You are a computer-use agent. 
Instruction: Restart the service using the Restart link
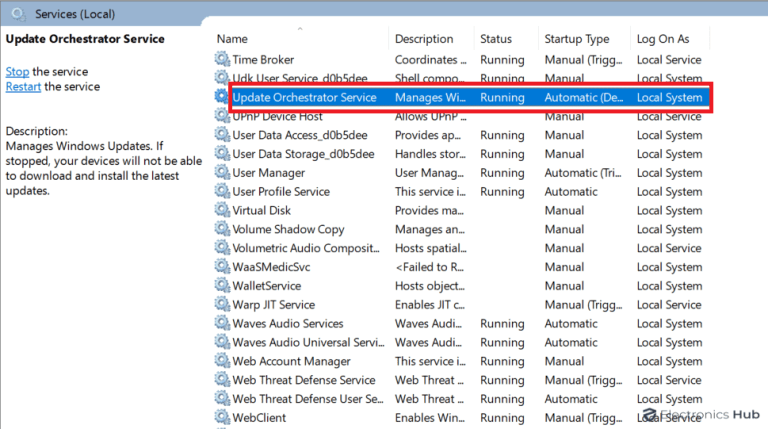click(x=23, y=87)
